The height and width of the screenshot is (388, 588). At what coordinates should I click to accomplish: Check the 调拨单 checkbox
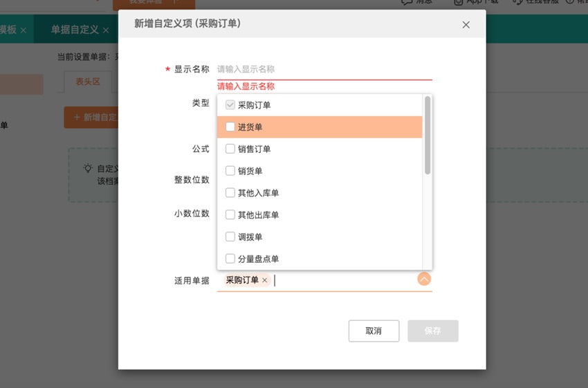[x=230, y=237]
